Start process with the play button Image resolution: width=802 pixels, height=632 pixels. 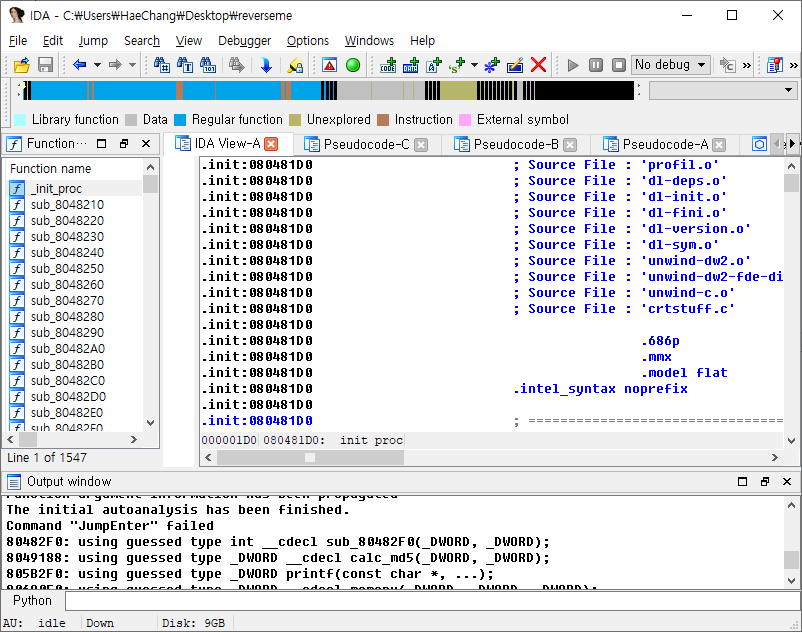[573, 65]
